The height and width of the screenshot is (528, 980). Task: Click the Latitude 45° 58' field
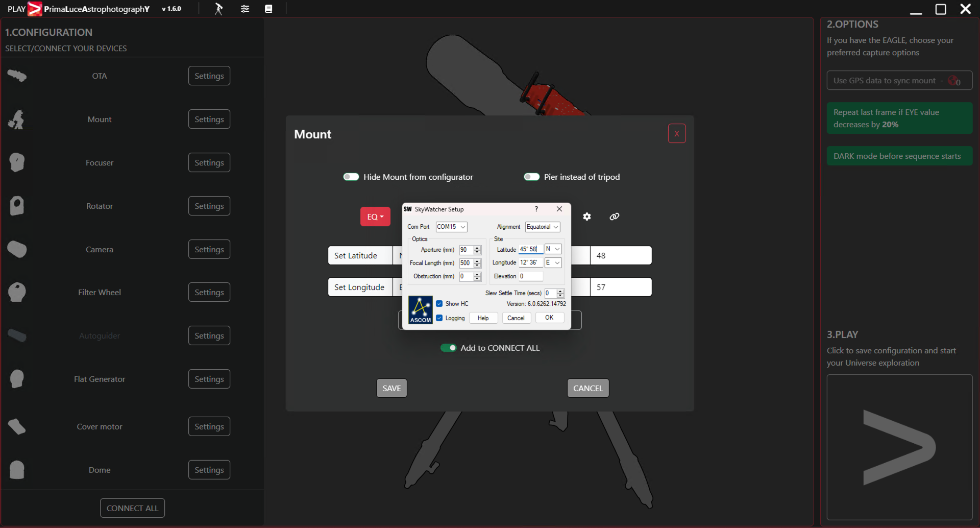(x=531, y=249)
